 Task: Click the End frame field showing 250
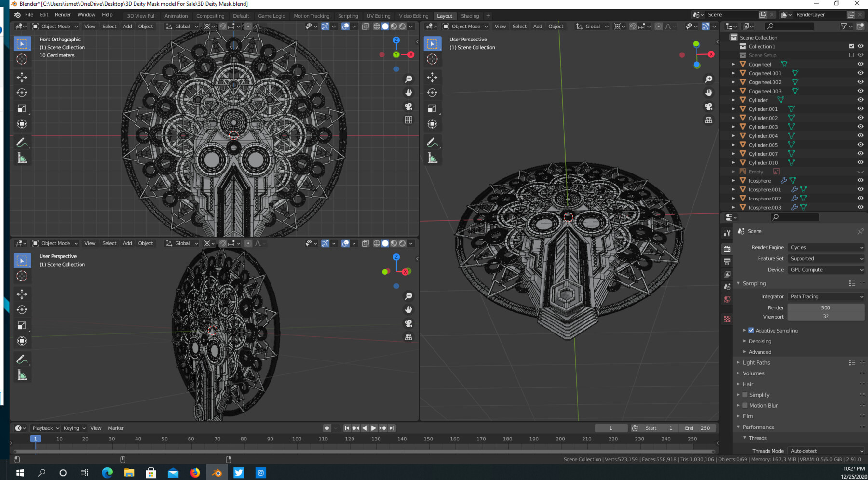click(698, 427)
